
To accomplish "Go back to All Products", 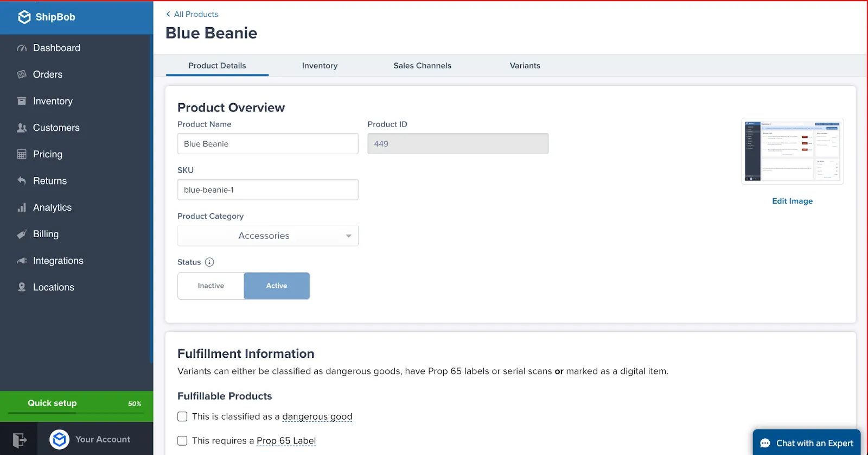I will [192, 14].
